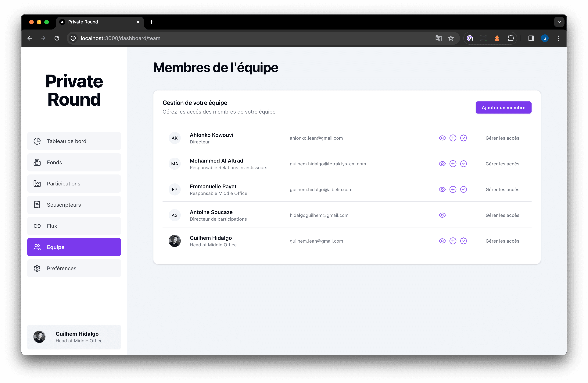Click email ahlonko.lean@gmail.com

[316, 138]
